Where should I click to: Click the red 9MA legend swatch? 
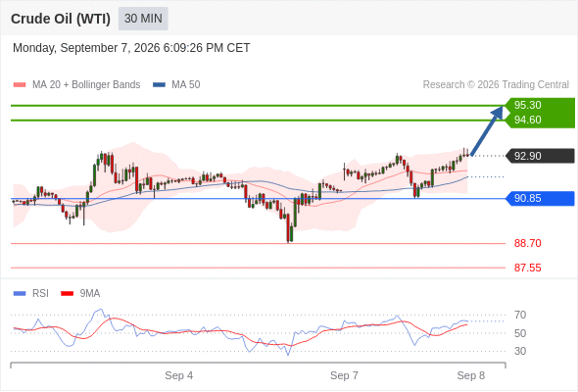click(67, 294)
